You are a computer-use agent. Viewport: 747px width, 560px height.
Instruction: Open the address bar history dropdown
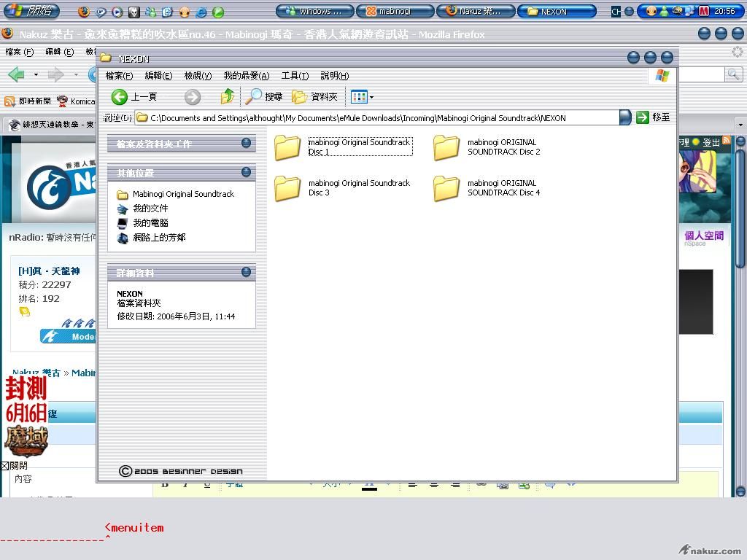(x=625, y=117)
